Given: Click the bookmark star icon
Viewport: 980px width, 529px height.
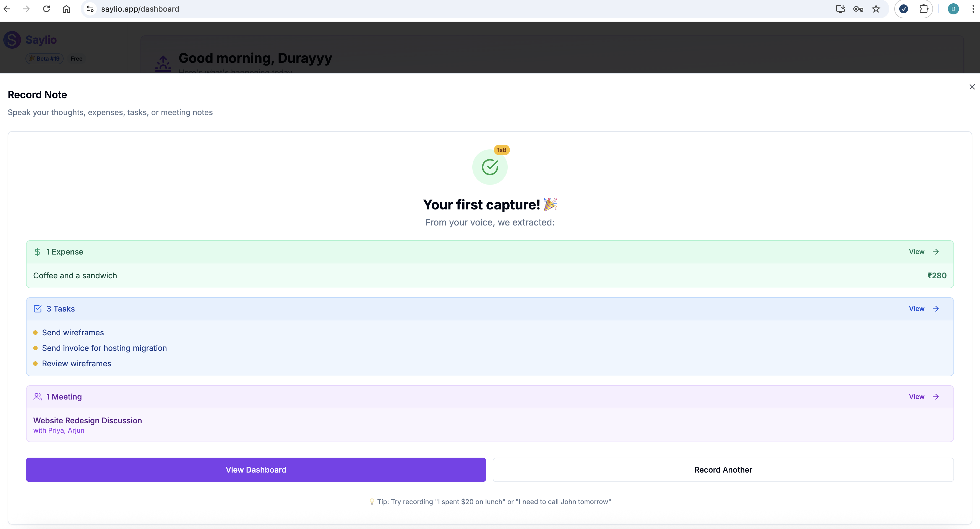Looking at the screenshot, I should (x=876, y=9).
